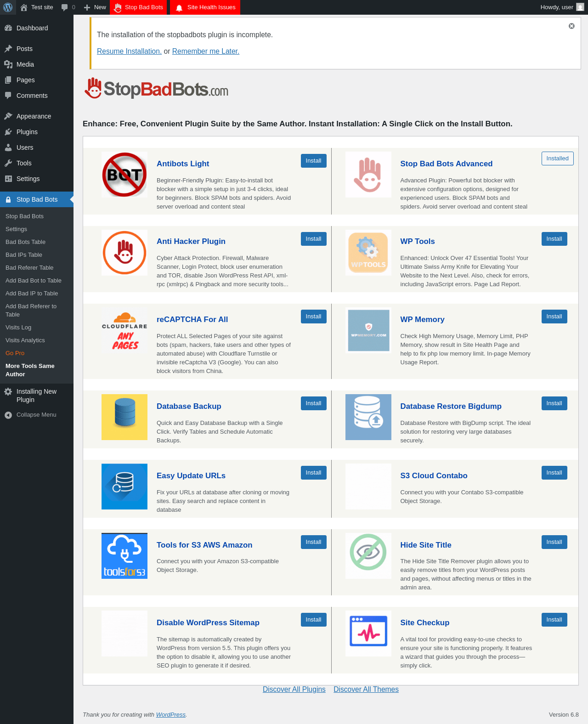588x724 pixels.
Task: Install Database Restore Bigdump
Action: pos(554,403)
